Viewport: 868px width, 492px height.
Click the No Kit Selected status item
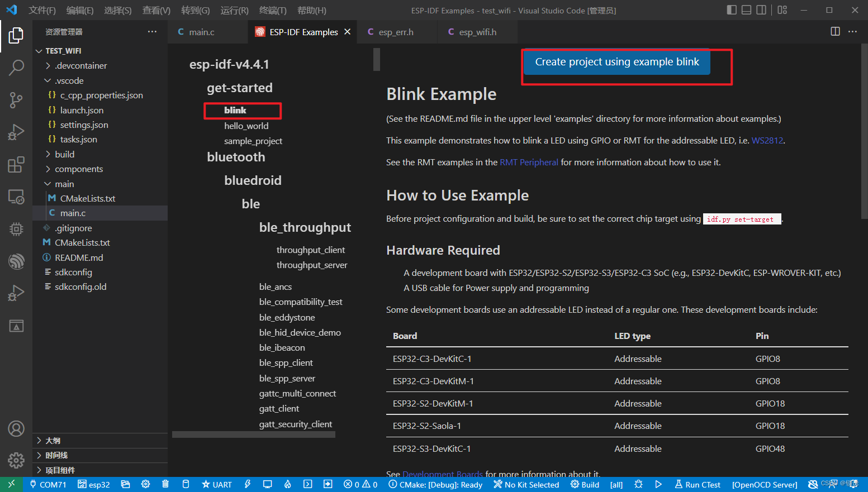coord(526,485)
